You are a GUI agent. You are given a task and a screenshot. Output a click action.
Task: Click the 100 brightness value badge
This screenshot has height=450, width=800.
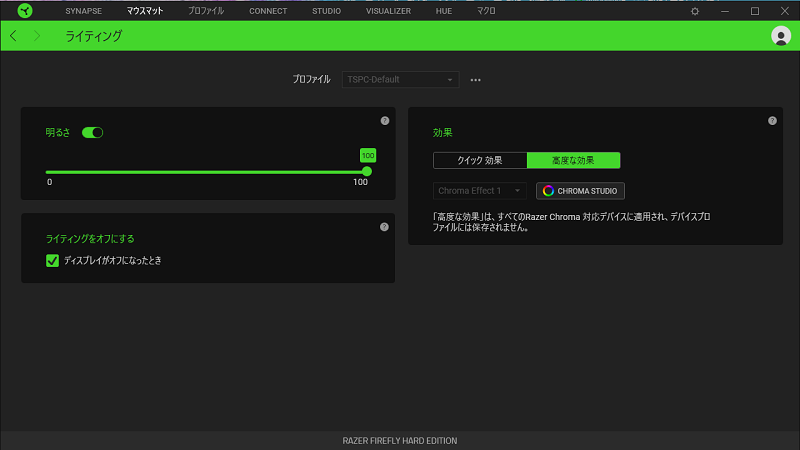tap(368, 156)
